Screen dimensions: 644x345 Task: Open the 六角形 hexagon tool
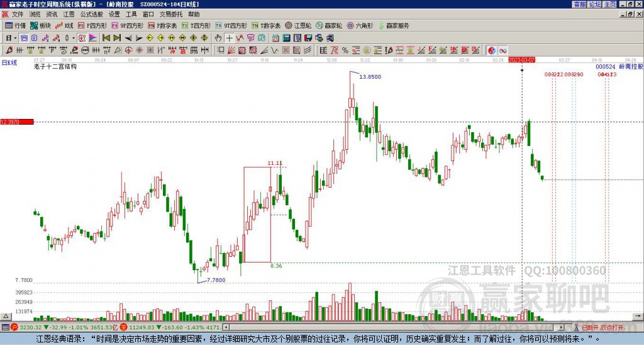360,25
